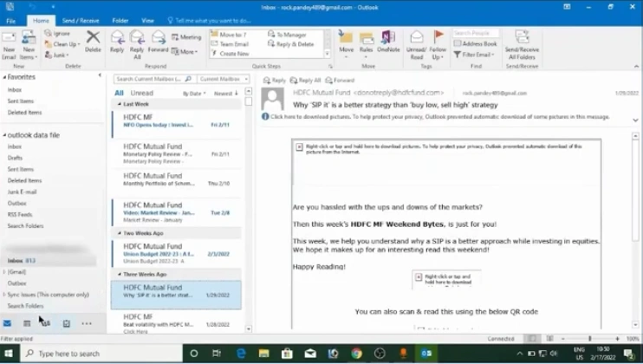Open the Address Book
This screenshot has width=643, height=364.
tap(475, 43)
